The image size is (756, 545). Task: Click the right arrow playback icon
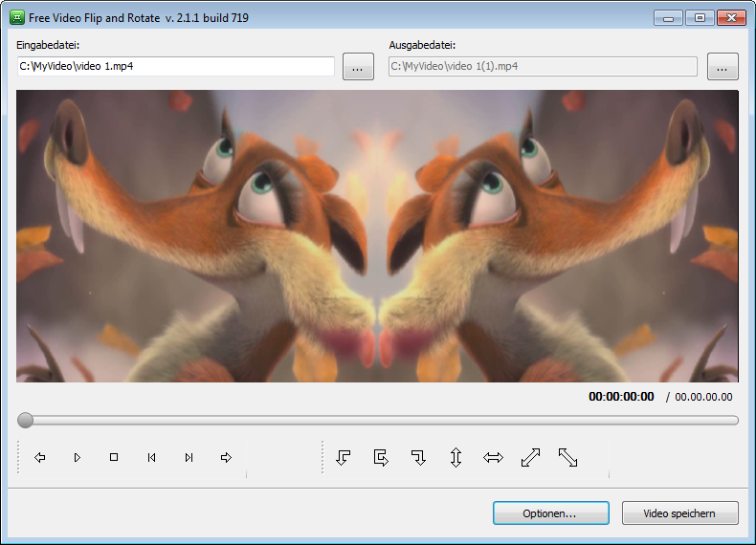(226, 458)
